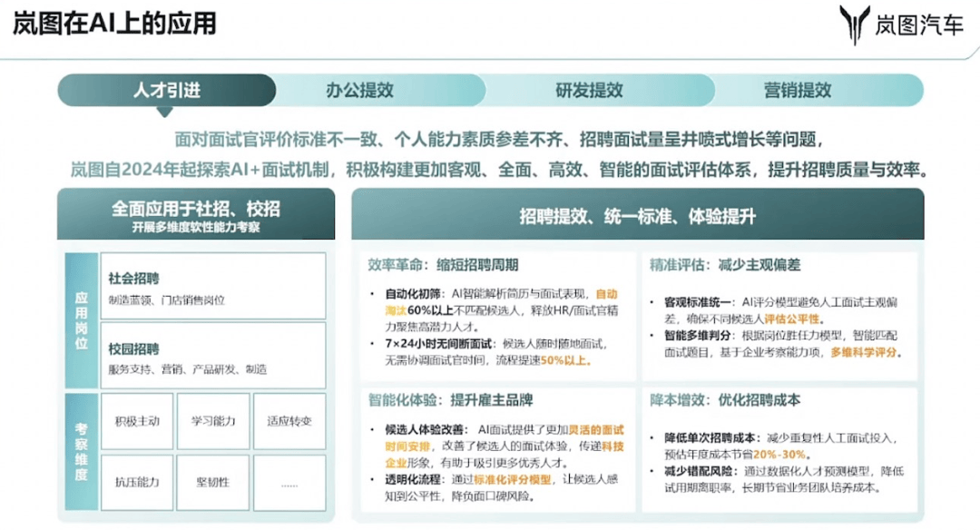
Task: Click the 面对面试官评价标准不一致 intro line
Action: 498,139
